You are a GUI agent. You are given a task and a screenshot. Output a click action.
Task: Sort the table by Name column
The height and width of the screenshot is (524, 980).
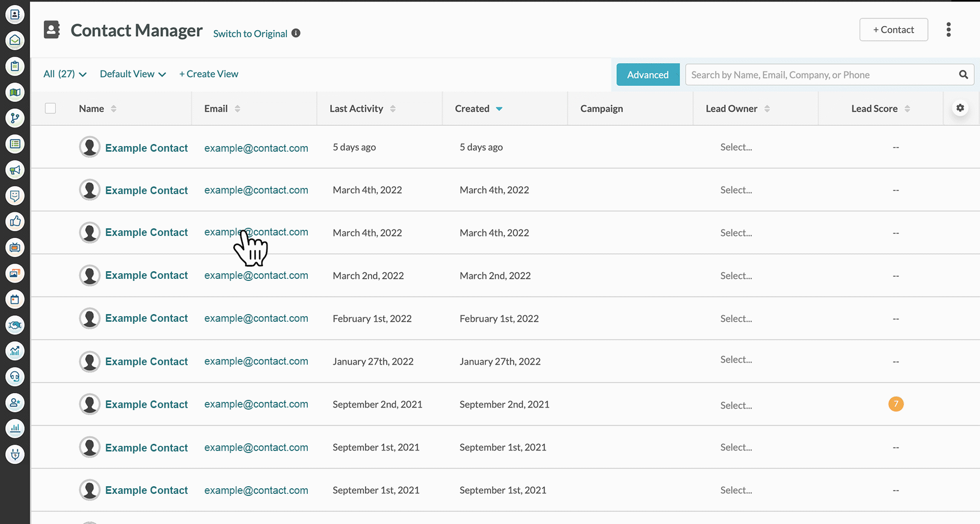(113, 109)
